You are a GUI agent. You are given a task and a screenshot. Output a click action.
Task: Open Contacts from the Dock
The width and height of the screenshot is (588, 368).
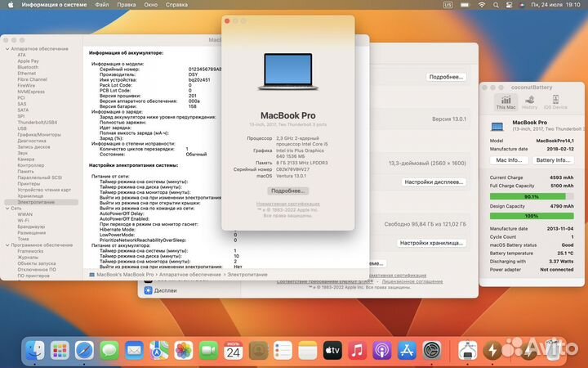[258, 350]
